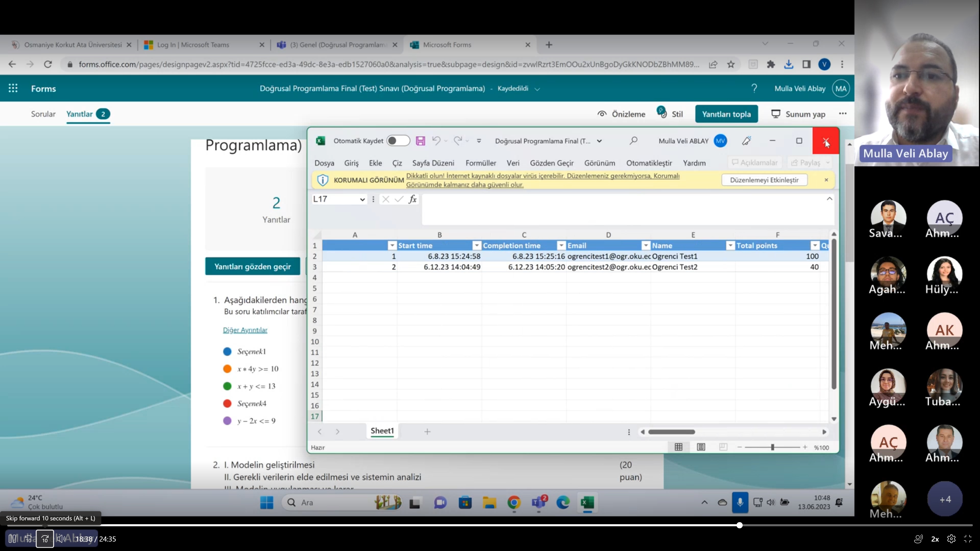Open Total points column filter dropdown
Viewport: 980px width, 551px height.
815,246
